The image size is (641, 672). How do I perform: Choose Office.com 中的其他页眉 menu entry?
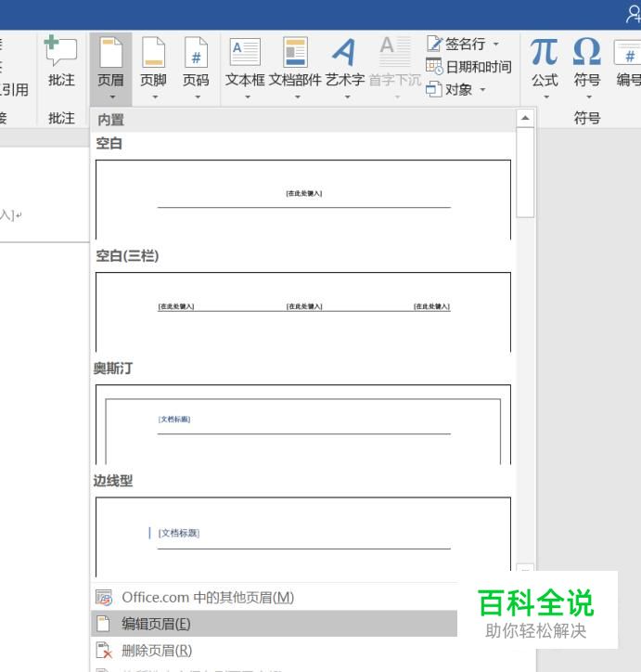pyautogui.click(x=274, y=598)
